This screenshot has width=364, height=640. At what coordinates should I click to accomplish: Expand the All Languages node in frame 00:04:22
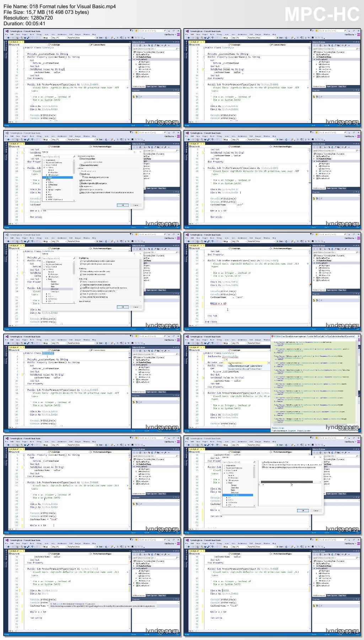227,480
